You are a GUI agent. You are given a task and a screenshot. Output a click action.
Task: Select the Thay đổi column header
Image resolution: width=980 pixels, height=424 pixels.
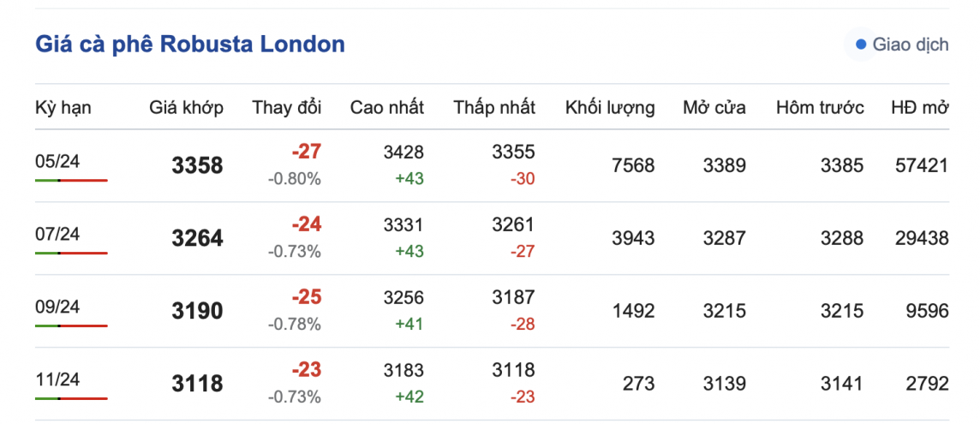(x=286, y=108)
